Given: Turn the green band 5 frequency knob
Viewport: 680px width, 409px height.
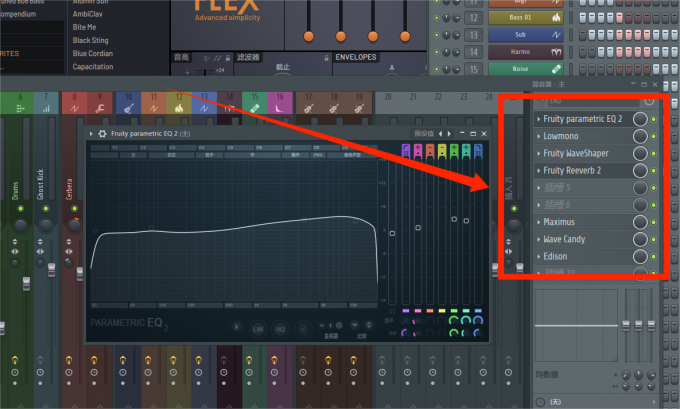Looking at the screenshot, I should point(454,320).
